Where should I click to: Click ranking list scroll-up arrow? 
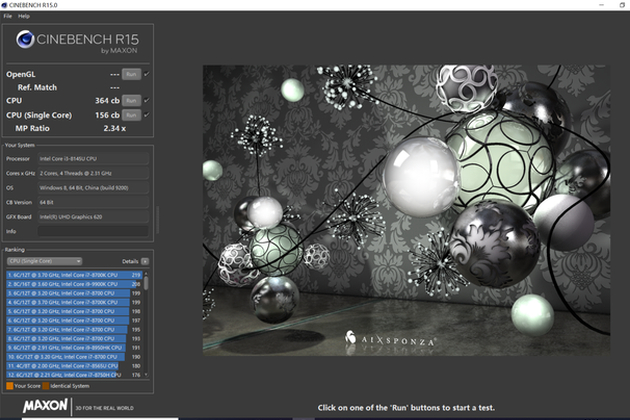pyautogui.click(x=146, y=273)
